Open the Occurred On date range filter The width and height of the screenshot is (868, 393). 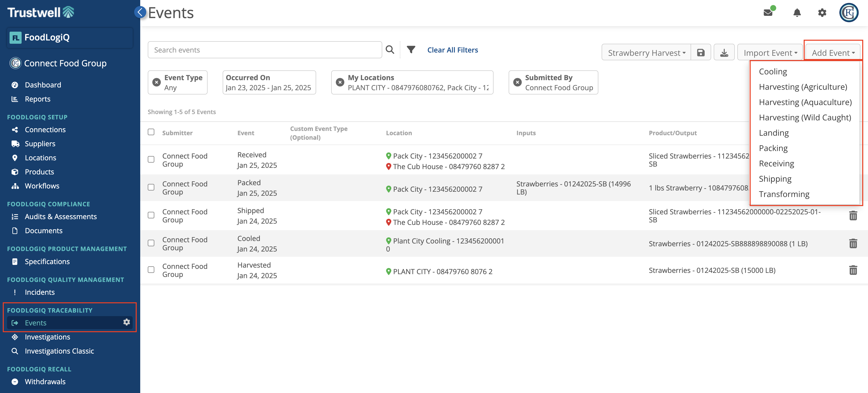click(x=269, y=83)
